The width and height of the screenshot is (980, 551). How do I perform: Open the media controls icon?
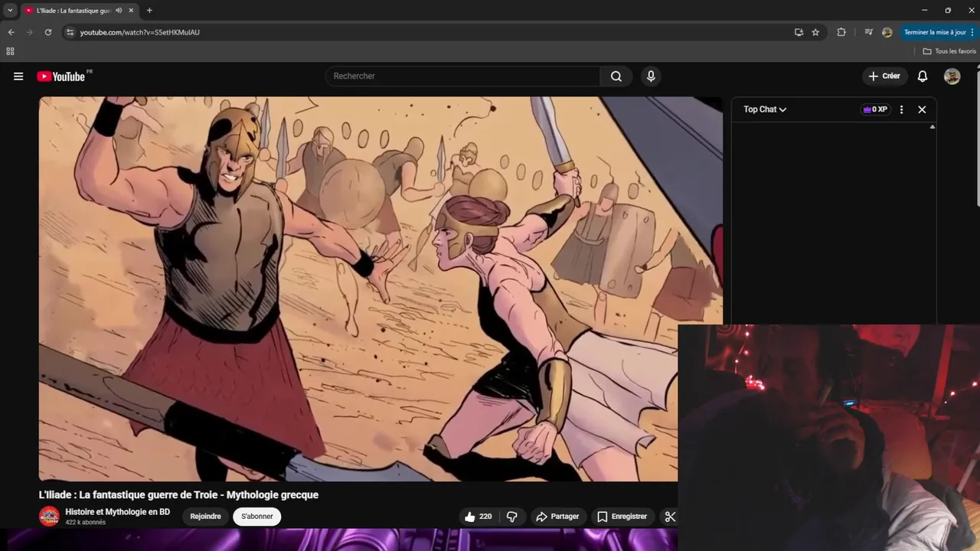(x=868, y=32)
